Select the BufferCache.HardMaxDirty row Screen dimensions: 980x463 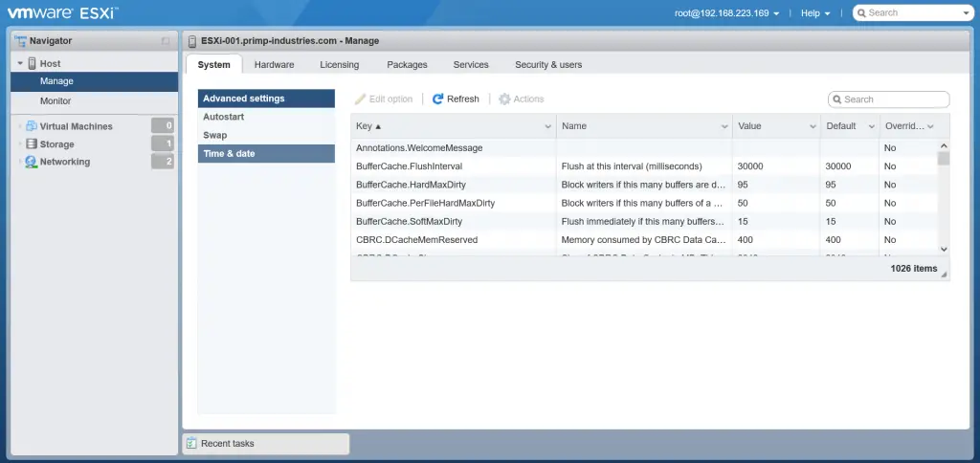pos(645,185)
